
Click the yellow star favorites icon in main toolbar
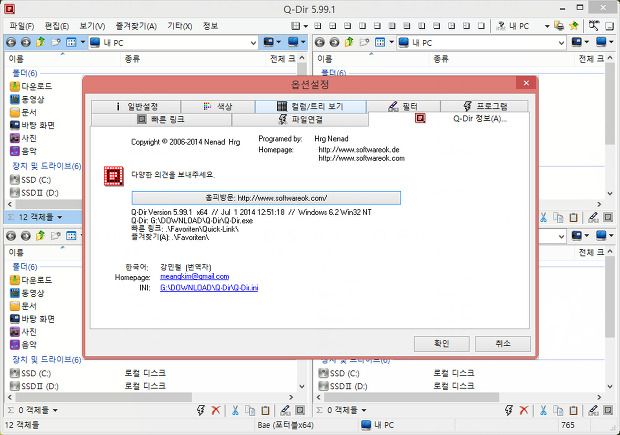574,26
